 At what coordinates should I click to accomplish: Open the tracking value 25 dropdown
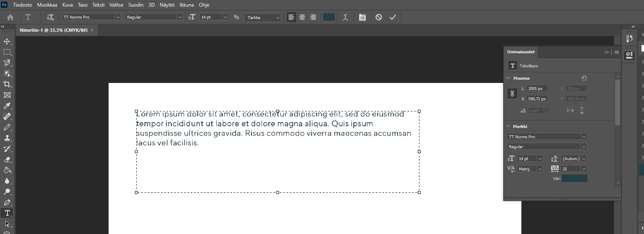(584, 169)
